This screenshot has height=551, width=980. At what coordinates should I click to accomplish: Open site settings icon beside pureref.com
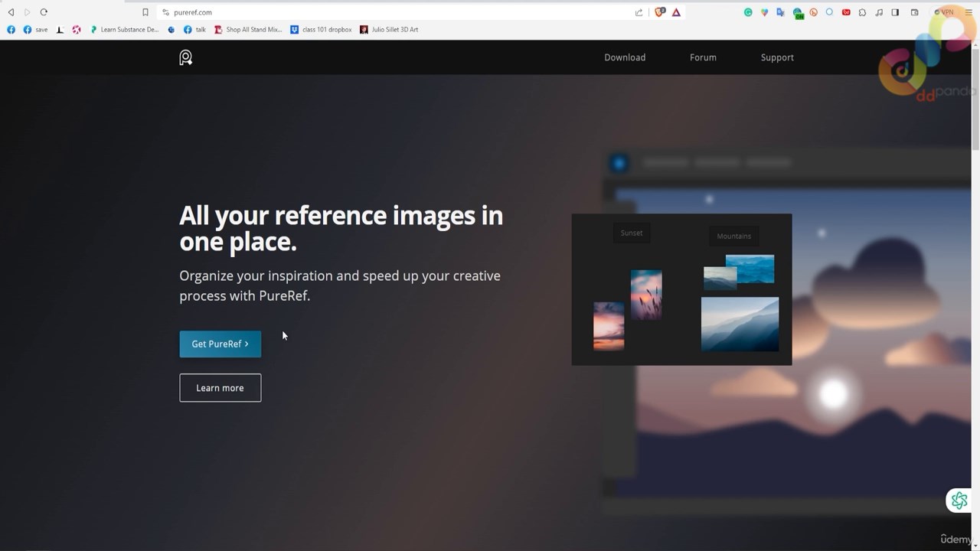[x=165, y=12]
